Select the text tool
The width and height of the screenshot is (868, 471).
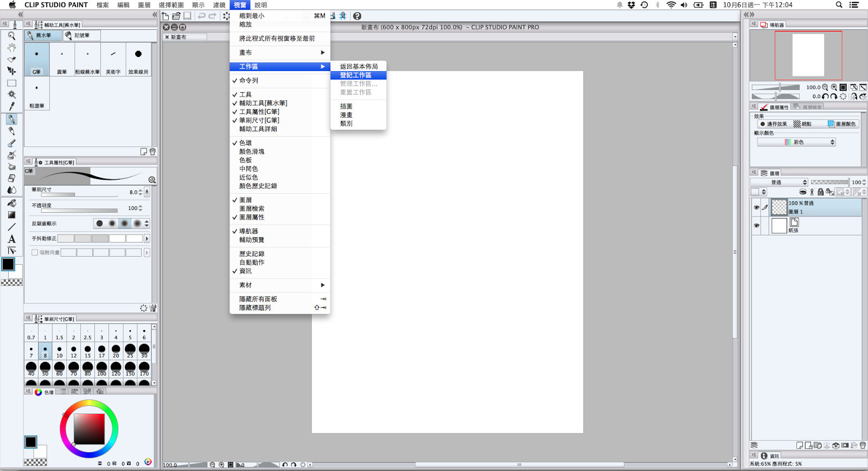pyautogui.click(x=11, y=239)
